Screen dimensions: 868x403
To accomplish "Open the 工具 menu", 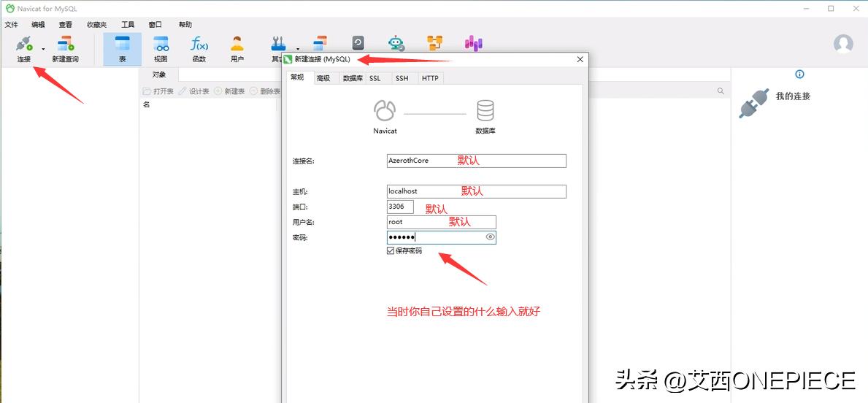I will [128, 25].
